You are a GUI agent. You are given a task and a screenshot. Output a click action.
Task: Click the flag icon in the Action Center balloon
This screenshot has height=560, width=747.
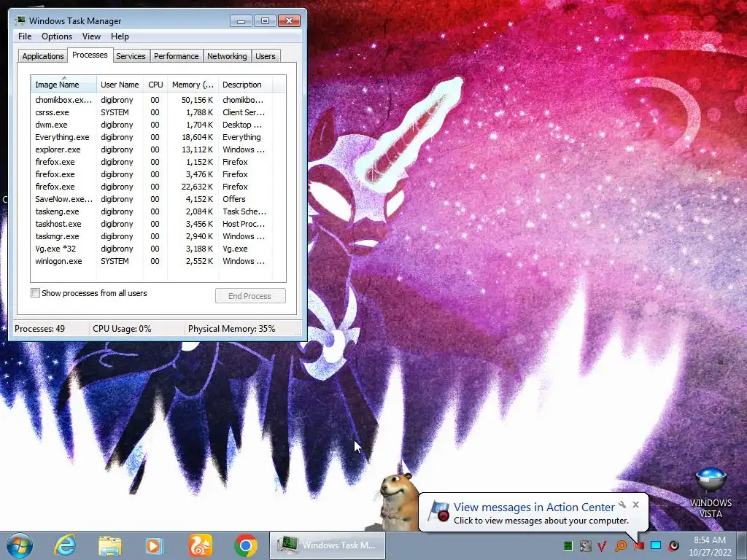pos(438,512)
